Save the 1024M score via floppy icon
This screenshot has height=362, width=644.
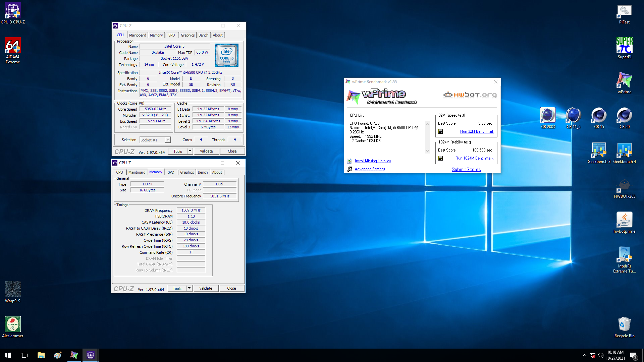440,158
